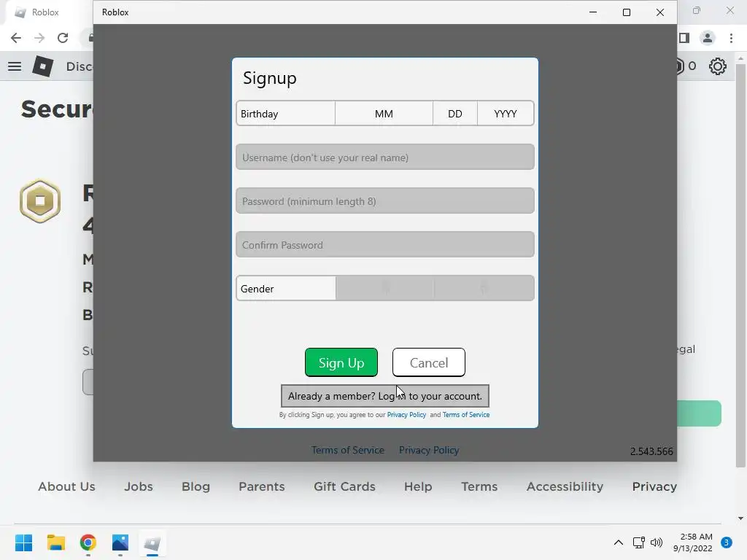
Task: Reload the page in Chrome
Action: pos(63,38)
